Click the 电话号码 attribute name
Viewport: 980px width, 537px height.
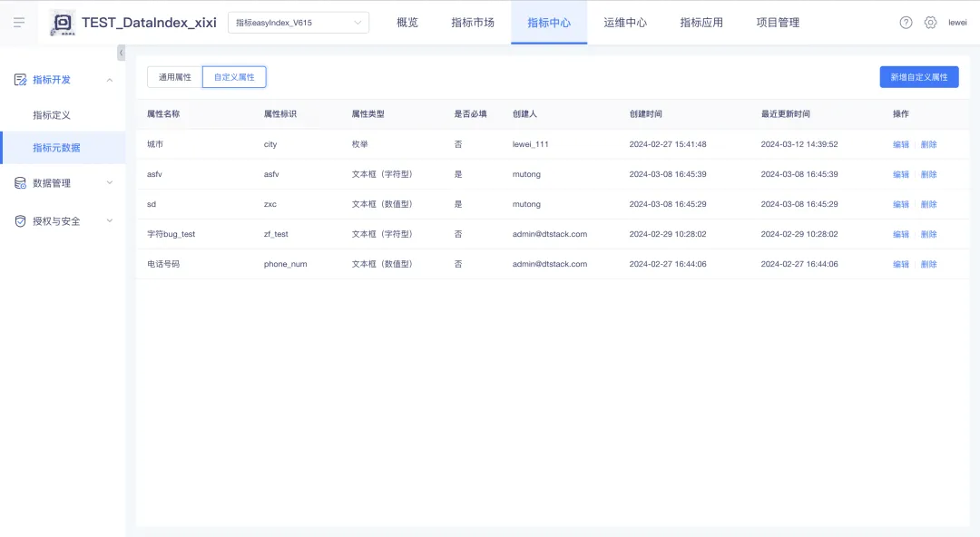pos(163,265)
